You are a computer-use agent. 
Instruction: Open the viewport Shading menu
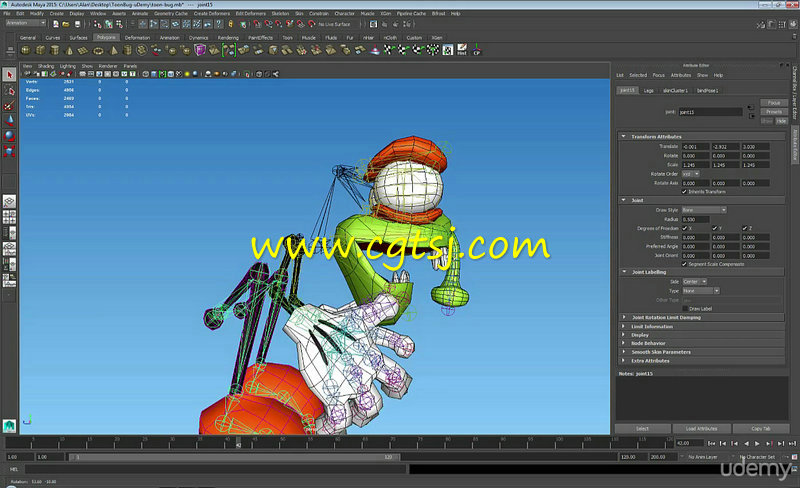(x=45, y=66)
